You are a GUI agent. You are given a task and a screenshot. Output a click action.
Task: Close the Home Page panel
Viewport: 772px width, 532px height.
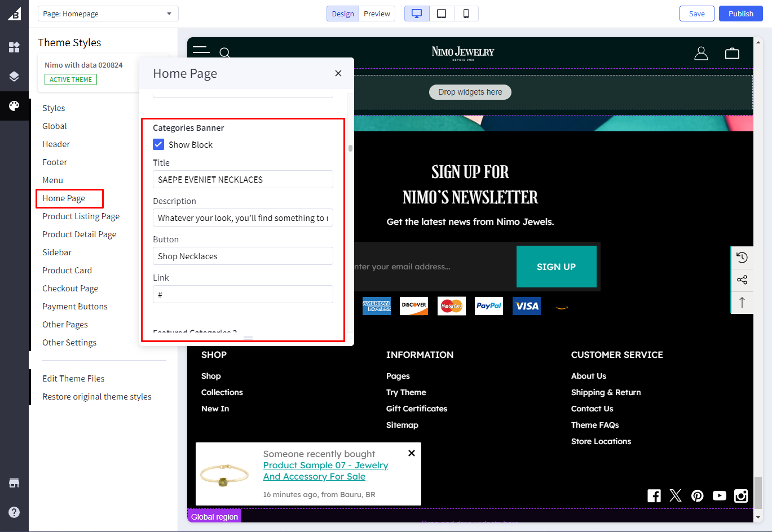point(338,73)
